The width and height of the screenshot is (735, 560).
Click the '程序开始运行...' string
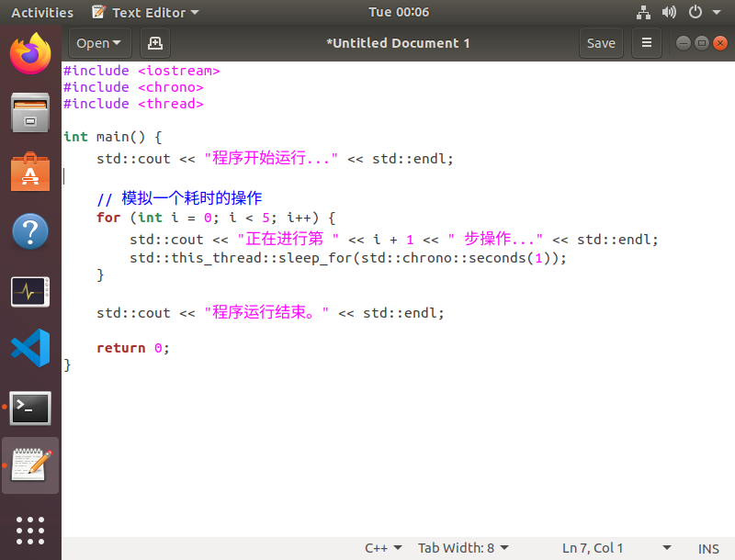pyautogui.click(x=271, y=158)
